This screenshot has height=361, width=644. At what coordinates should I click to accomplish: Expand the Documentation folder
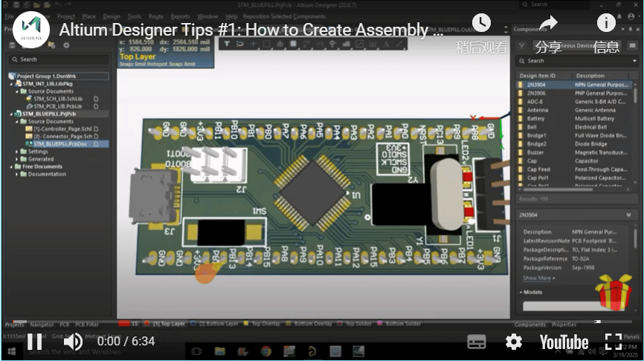tap(17, 174)
